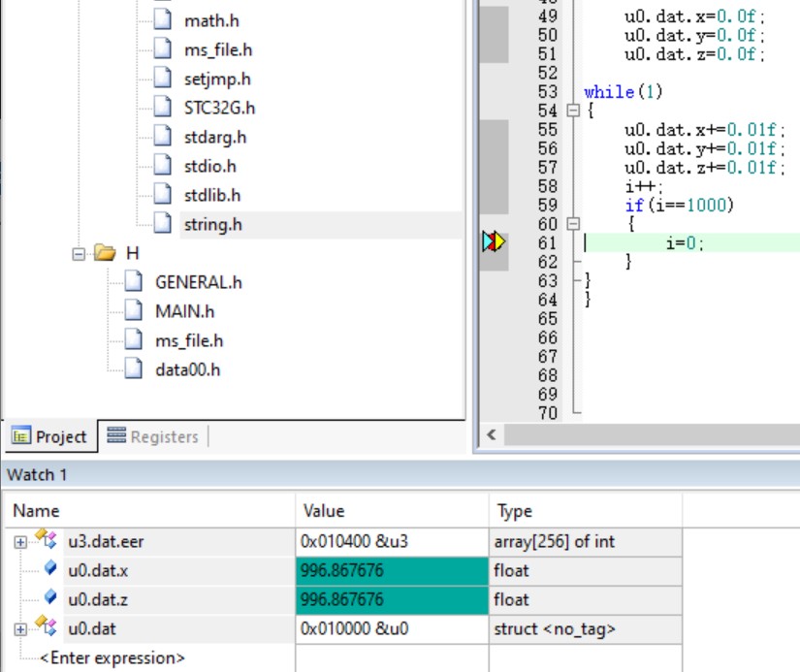This screenshot has width=800, height=672.
Task: Click the stdarg.h file icon
Action: tap(163, 136)
